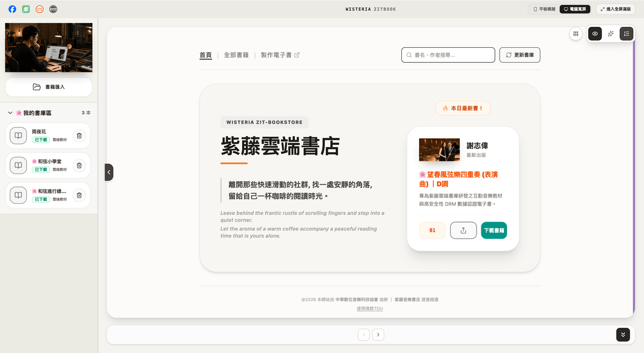The height and width of the screenshot is (353, 644).
Task: Click the 下載書籍 button
Action: 494,230
